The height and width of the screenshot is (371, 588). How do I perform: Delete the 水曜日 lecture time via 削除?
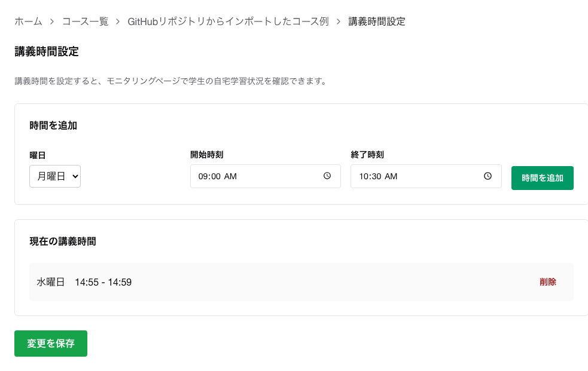pyautogui.click(x=547, y=282)
